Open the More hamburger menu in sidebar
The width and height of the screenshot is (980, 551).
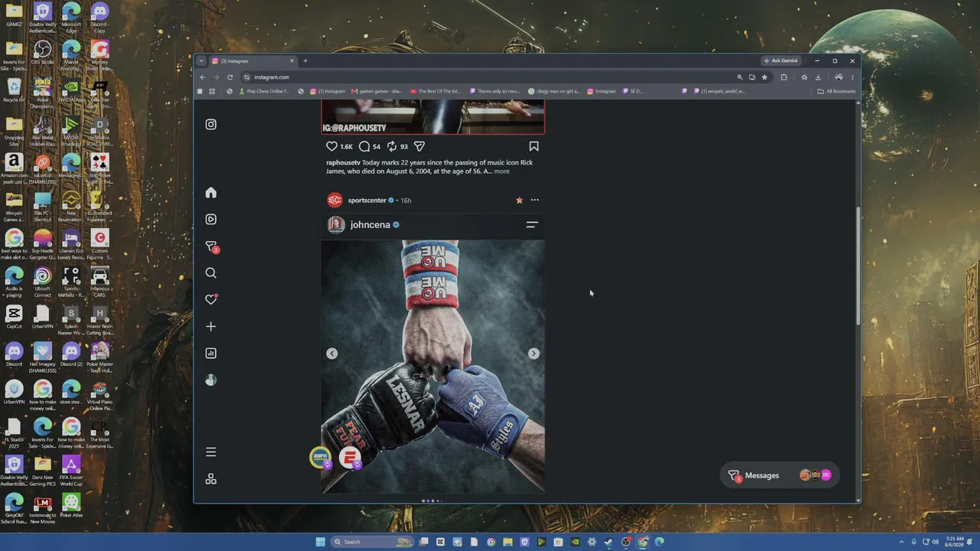coord(211,452)
